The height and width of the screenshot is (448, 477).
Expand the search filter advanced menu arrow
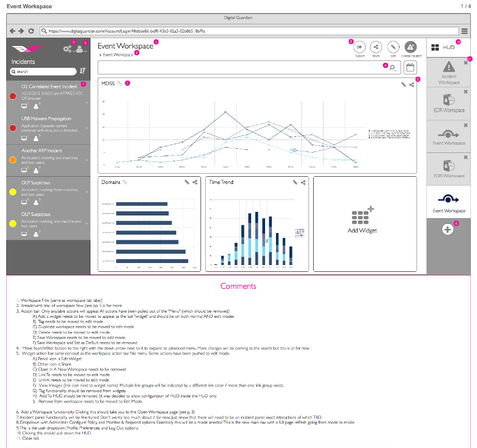pos(395,71)
